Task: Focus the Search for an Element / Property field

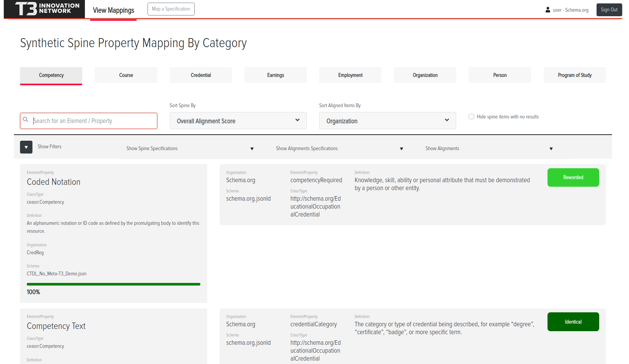Action: 89,121
